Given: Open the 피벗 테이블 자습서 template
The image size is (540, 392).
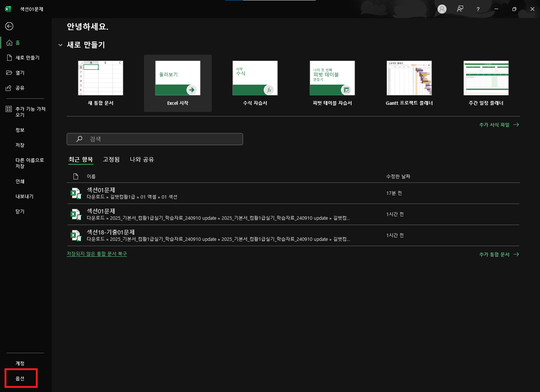Looking at the screenshot, I should [x=332, y=83].
